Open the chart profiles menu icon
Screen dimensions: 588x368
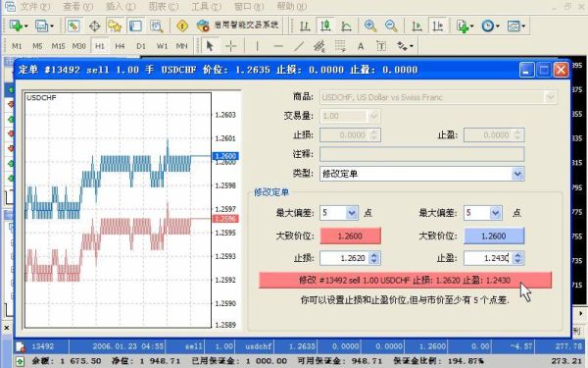[44, 26]
